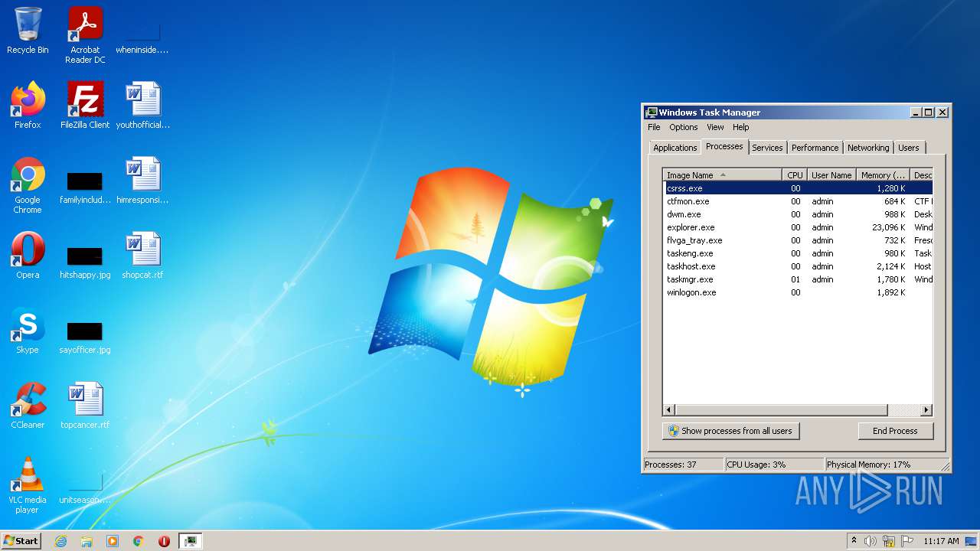Image resolution: width=980 pixels, height=551 pixels.
Task: Select youthofficial Word document icon
Action: (142, 106)
